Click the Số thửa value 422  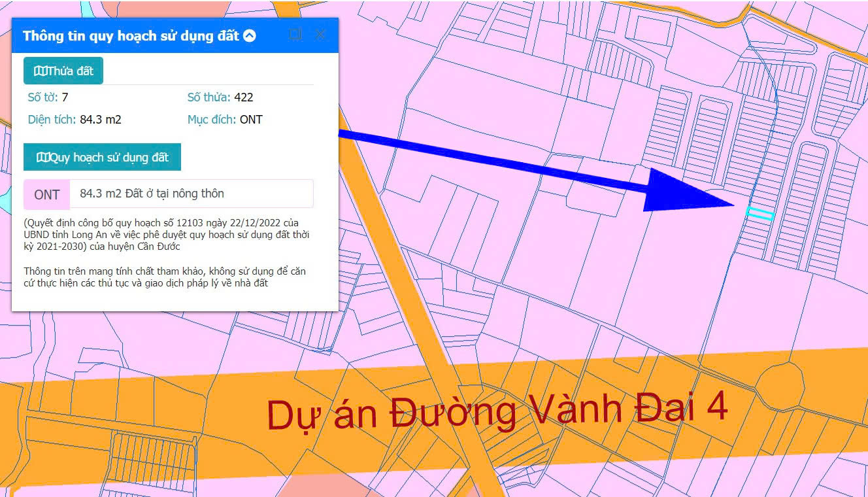(x=243, y=97)
